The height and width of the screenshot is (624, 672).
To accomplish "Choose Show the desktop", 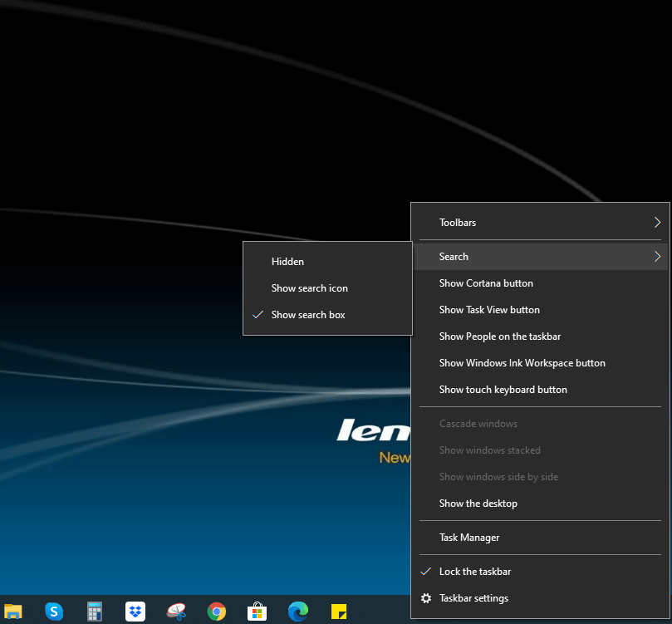I will 540,504.
